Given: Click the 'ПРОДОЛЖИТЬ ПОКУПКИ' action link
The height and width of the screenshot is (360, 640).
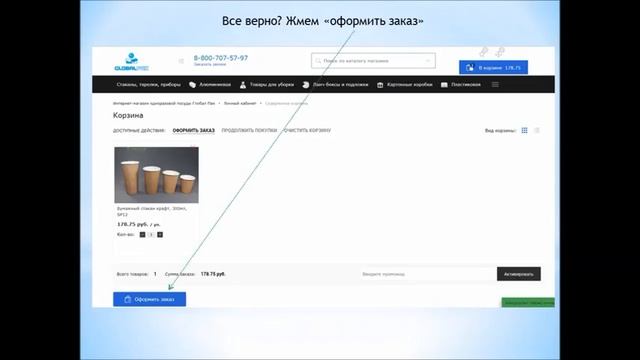Looking at the screenshot, I should click(249, 131).
